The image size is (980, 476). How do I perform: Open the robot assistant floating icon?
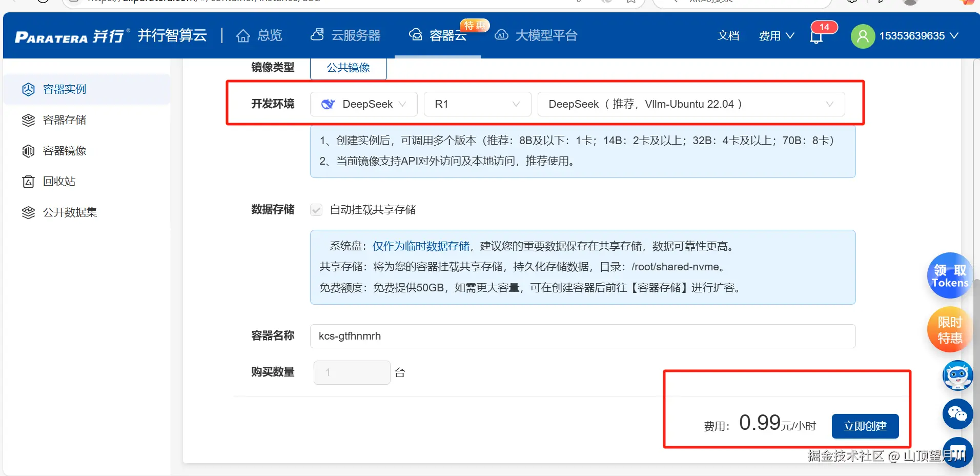(x=957, y=375)
